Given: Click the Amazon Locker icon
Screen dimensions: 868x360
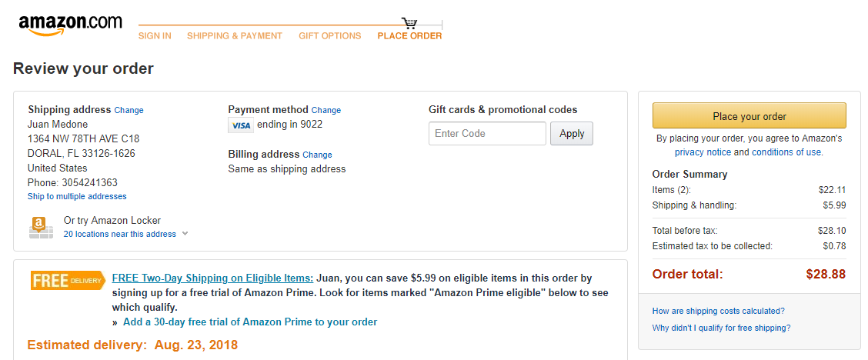Looking at the screenshot, I should coord(41,228).
